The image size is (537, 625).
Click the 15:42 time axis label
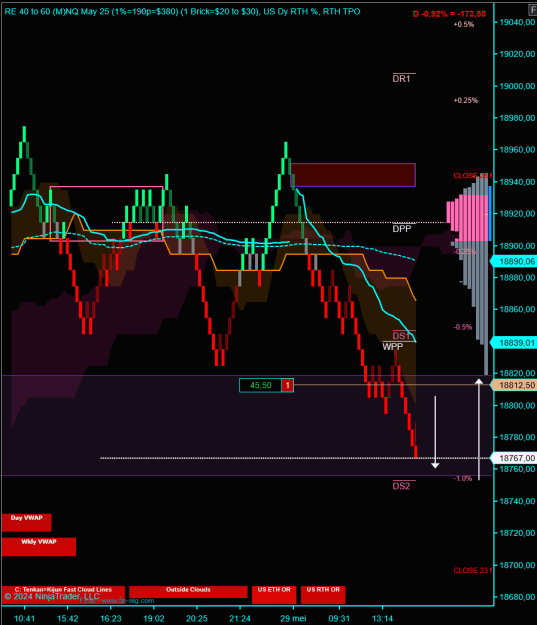click(x=67, y=618)
